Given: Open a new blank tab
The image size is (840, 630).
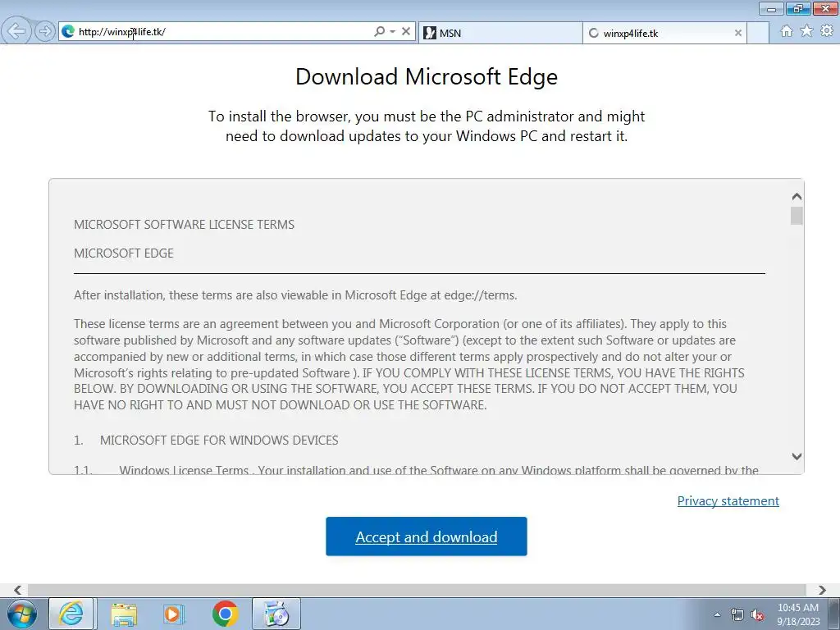Looking at the screenshot, I should 757,33.
